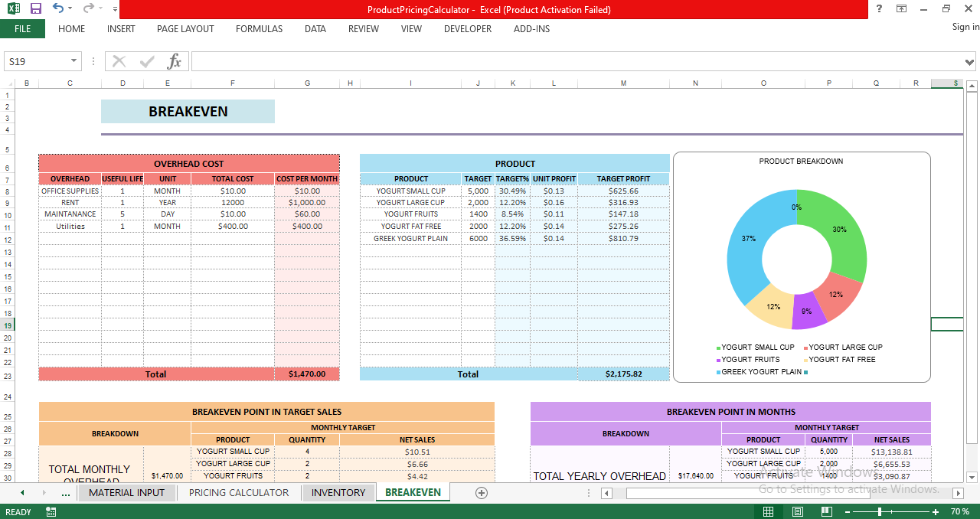The height and width of the screenshot is (519, 980).
Task: Click the $13,138.81 net sales cell
Action: tap(891, 452)
